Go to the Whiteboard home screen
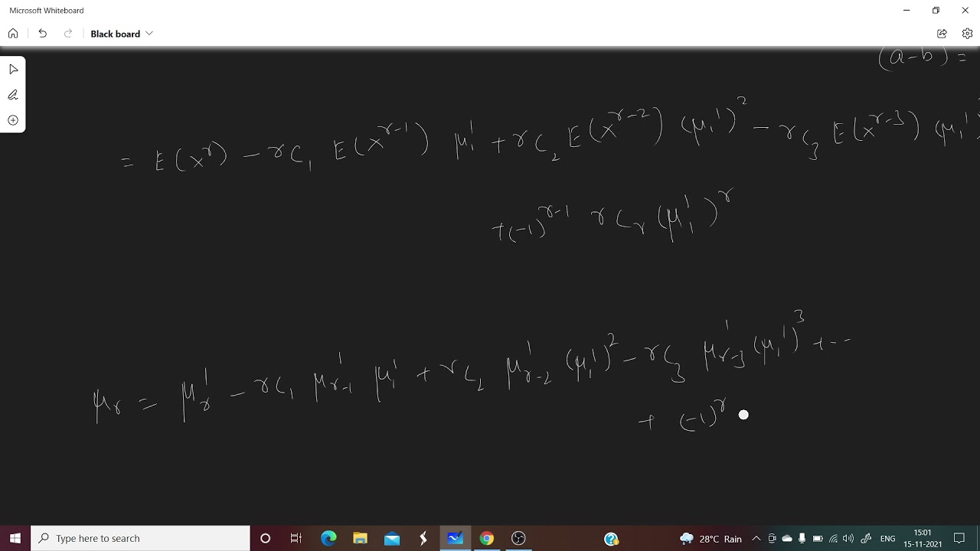The width and height of the screenshot is (980, 551). 13,34
